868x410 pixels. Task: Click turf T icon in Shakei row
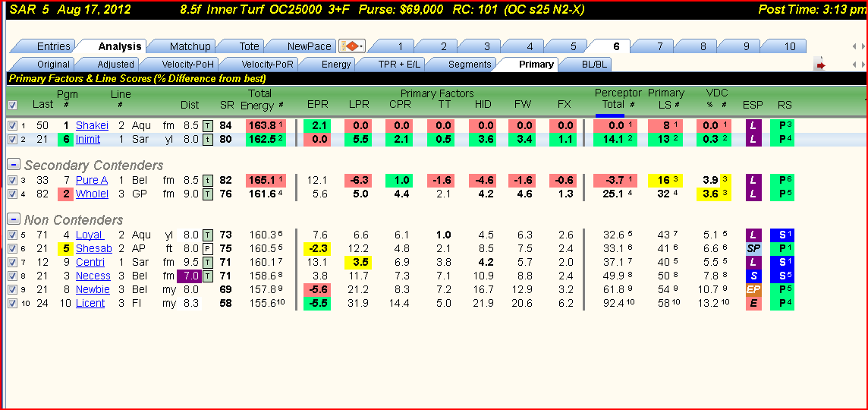[x=208, y=126]
